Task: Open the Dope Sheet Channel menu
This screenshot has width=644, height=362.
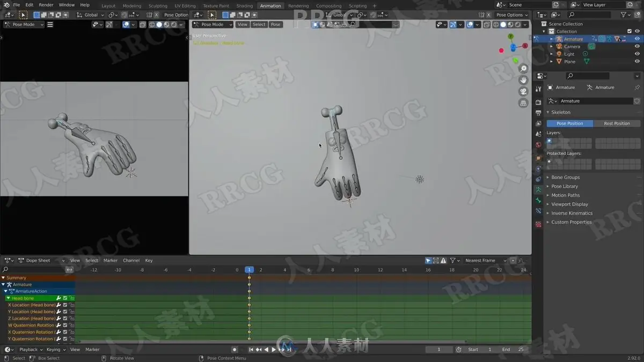Action: tap(131, 261)
